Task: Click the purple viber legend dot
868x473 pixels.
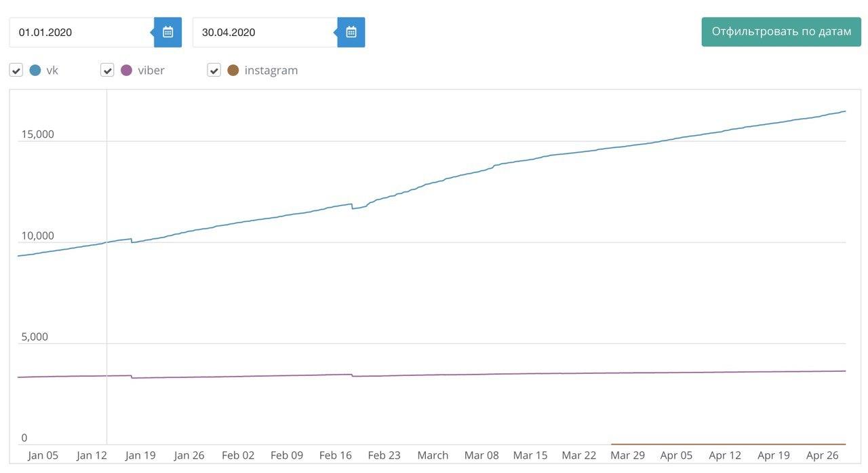Action: click(x=126, y=70)
